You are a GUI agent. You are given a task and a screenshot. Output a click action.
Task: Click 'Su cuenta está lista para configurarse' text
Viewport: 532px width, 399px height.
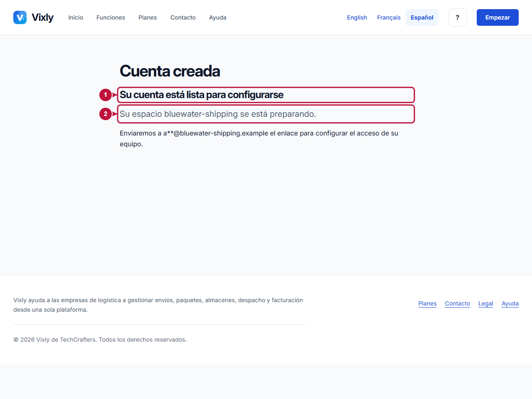coord(202,95)
